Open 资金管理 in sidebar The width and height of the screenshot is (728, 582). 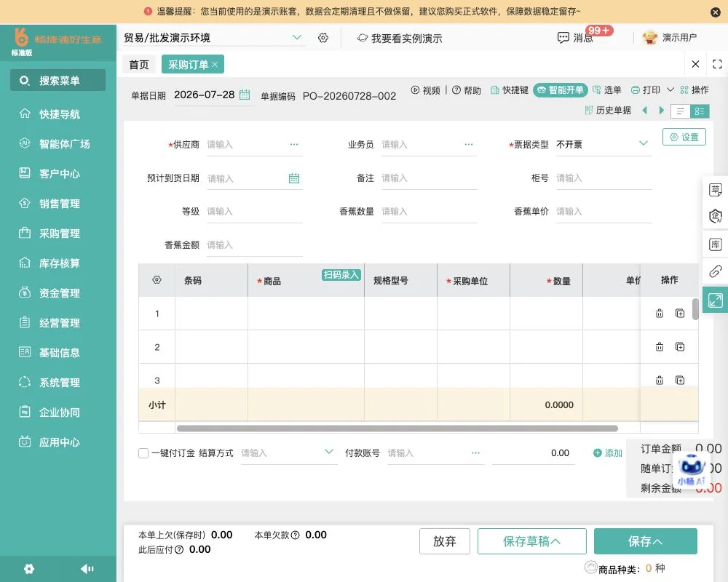pos(58,293)
